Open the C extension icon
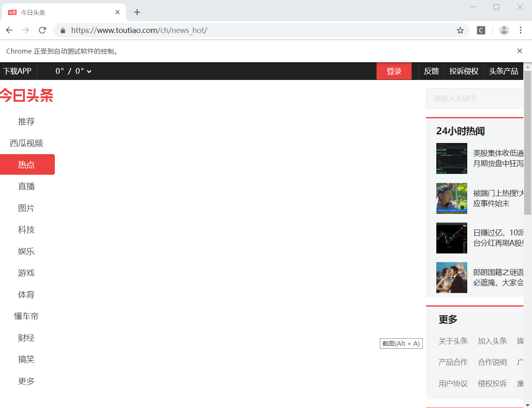Image resolution: width=532 pixels, height=408 pixels. (x=481, y=30)
